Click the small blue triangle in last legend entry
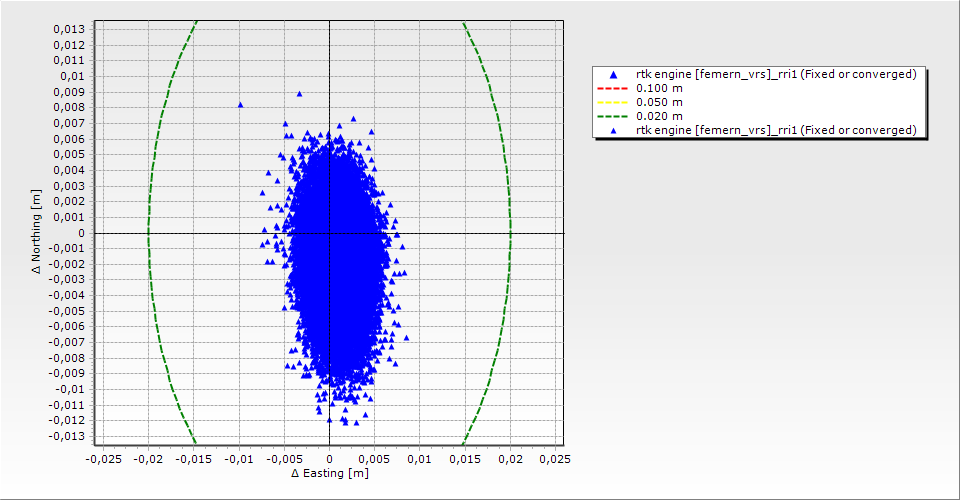The width and height of the screenshot is (960, 500). coord(613,130)
